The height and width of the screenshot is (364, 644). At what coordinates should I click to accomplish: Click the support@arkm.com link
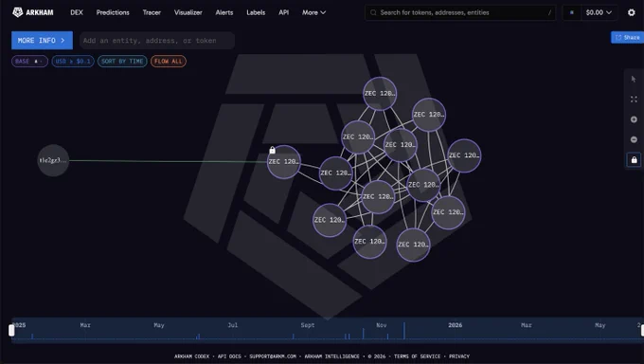click(273, 356)
